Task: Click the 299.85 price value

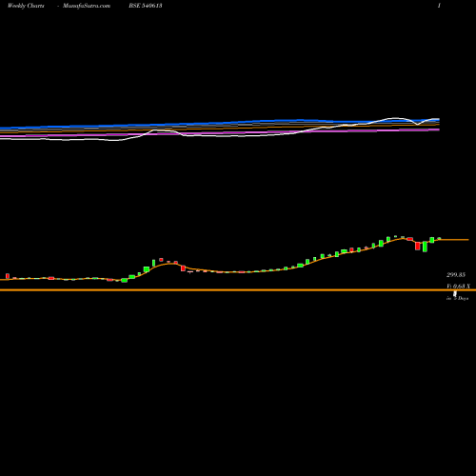Action: pos(456,275)
